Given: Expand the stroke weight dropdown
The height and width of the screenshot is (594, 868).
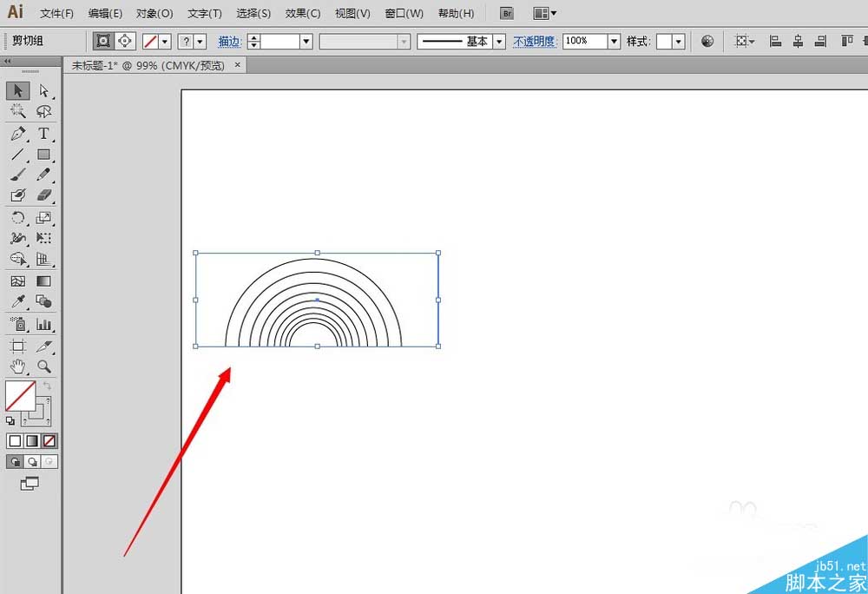Looking at the screenshot, I should (306, 41).
